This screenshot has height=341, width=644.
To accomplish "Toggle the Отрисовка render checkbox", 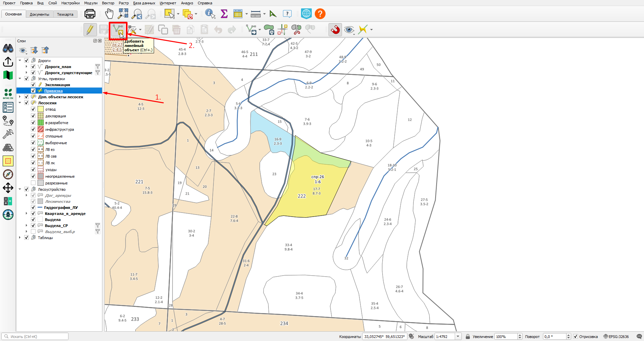I will [x=576, y=336].
